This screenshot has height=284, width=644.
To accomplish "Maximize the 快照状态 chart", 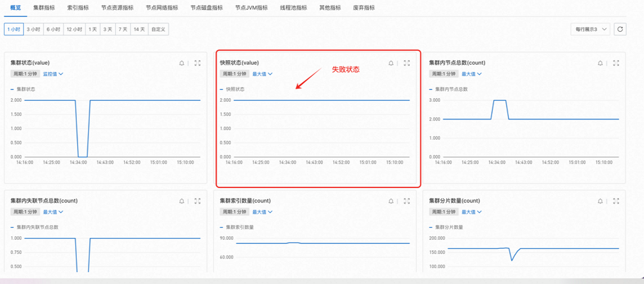I will click(x=406, y=63).
